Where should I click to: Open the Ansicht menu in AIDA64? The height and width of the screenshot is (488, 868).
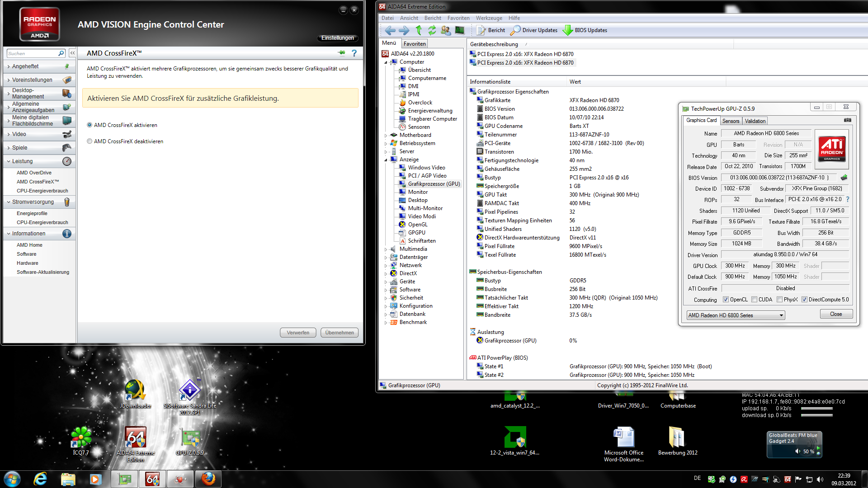pos(409,18)
